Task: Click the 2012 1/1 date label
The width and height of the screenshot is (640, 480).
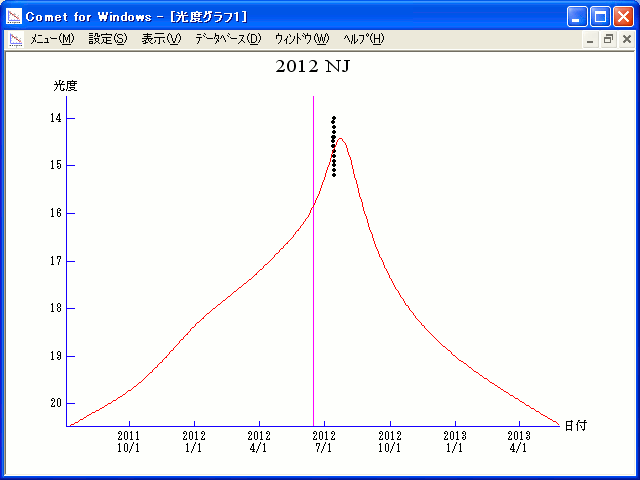Action: (194, 442)
